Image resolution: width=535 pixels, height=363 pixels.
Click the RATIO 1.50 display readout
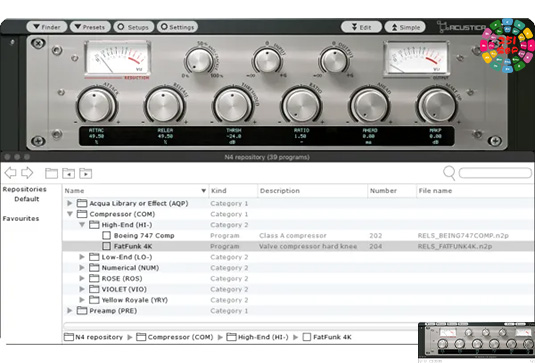click(x=302, y=136)
